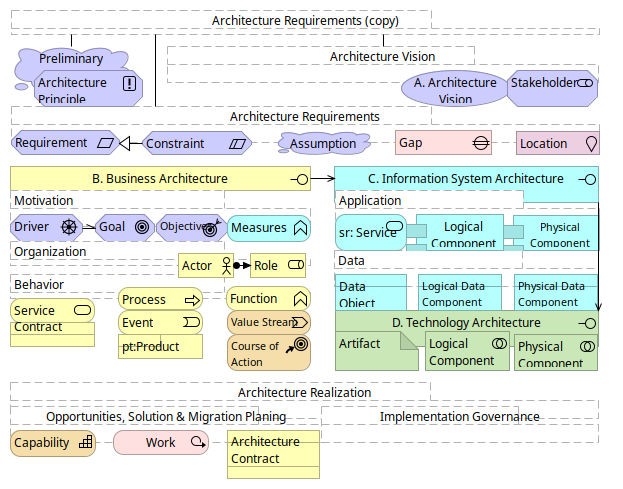Click the B. Business Architecture title text
Image resolution: width=623 pixels, height=489 pixels.
coord(160,179)
